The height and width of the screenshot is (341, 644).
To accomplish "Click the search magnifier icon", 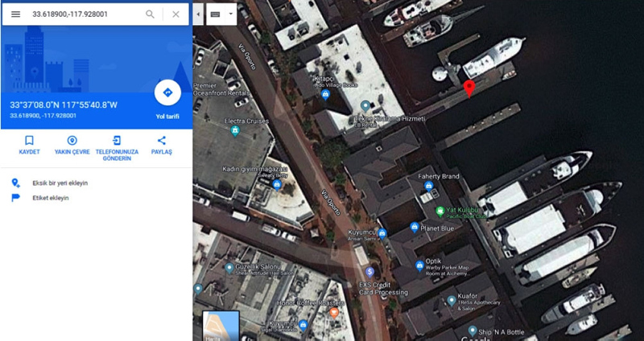I will point(151,14).
